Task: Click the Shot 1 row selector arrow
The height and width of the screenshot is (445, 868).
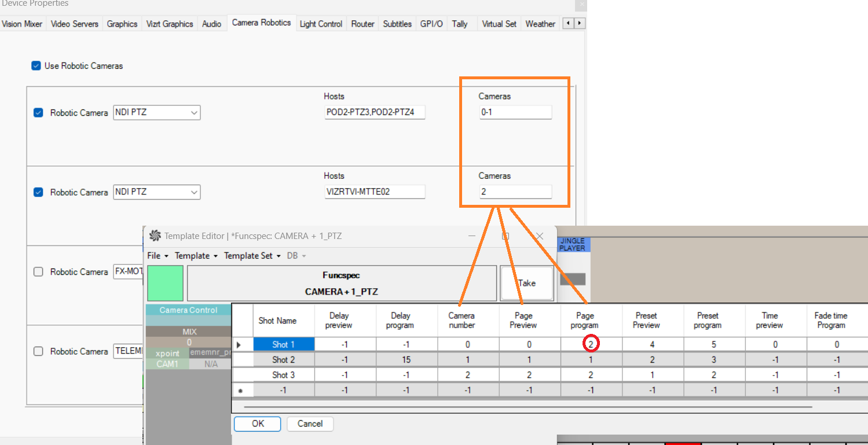Action: pyautogui.click(x=239, y=345)
